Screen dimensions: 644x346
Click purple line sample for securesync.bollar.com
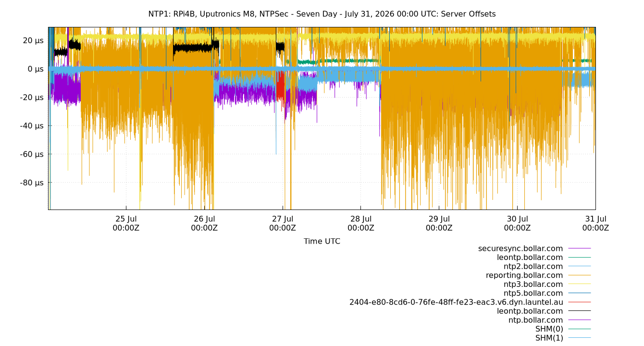point(580,248)
